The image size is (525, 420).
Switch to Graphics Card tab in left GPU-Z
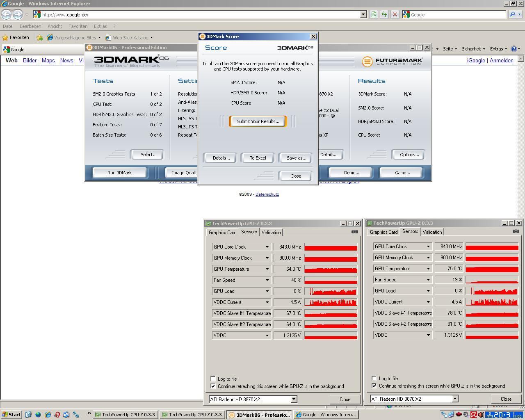[x=222, y=233]
